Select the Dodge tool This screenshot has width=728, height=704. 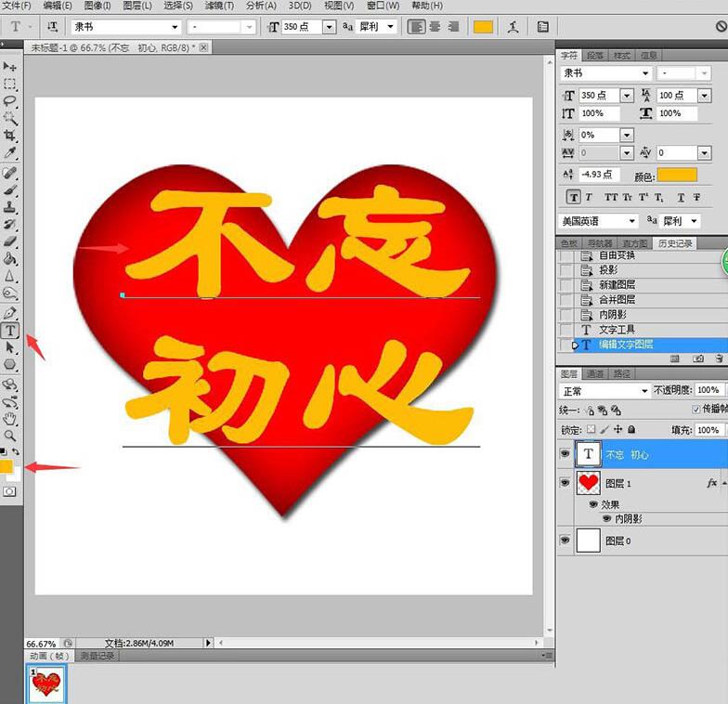(9, 293)
